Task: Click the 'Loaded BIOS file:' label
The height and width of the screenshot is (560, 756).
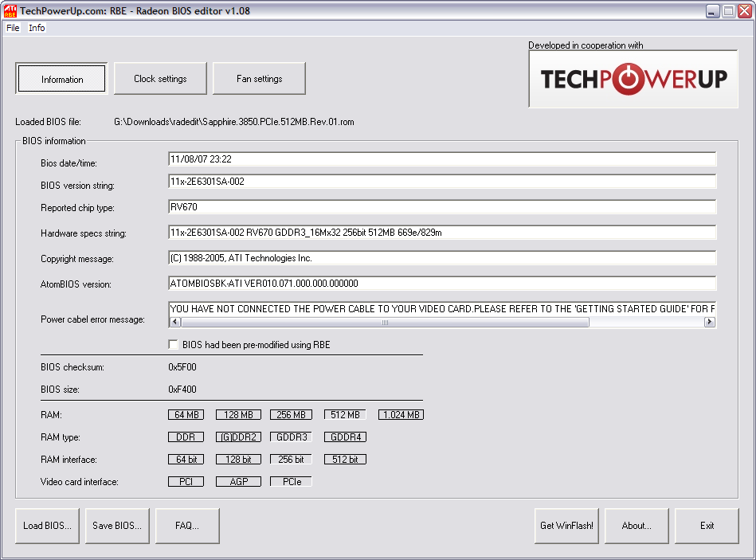Action: (49, 122)
